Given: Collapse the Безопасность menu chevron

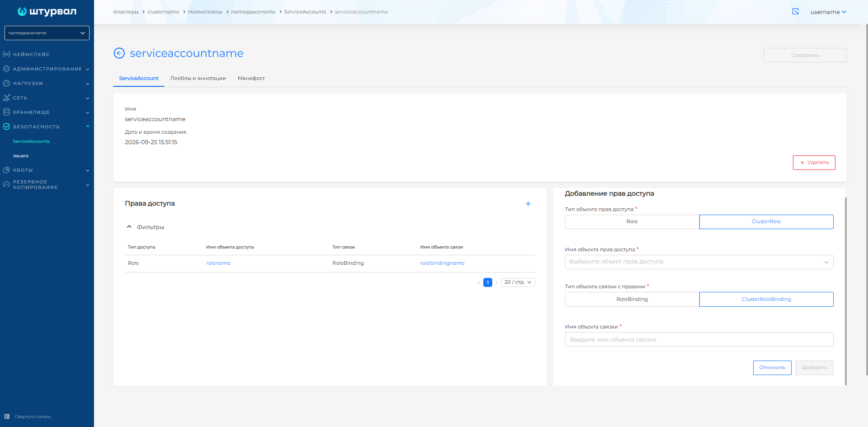Looking at the screenshot, I should coord(88,127).
